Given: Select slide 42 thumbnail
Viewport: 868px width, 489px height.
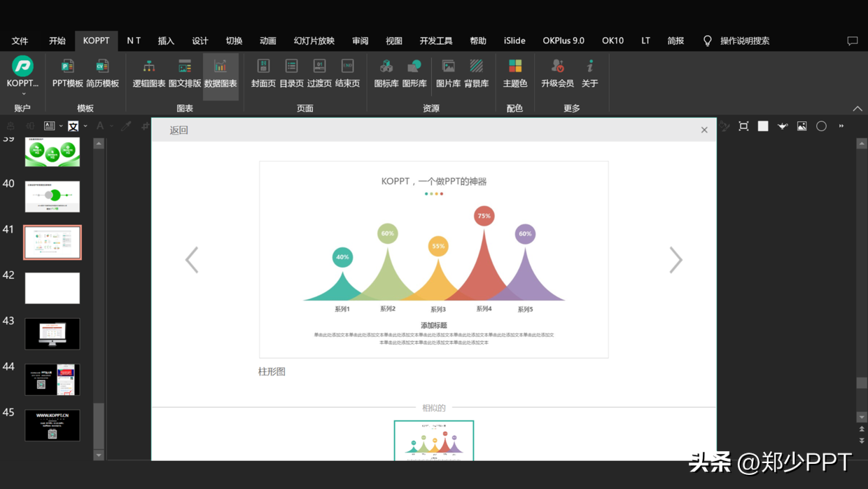Looking at the screenshot, I should pos(52,288).
